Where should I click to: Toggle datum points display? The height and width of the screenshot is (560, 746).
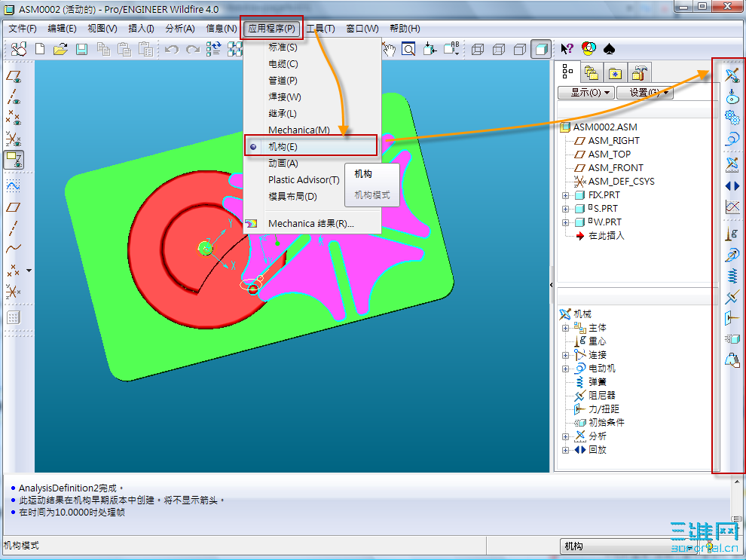click(14, 118)
